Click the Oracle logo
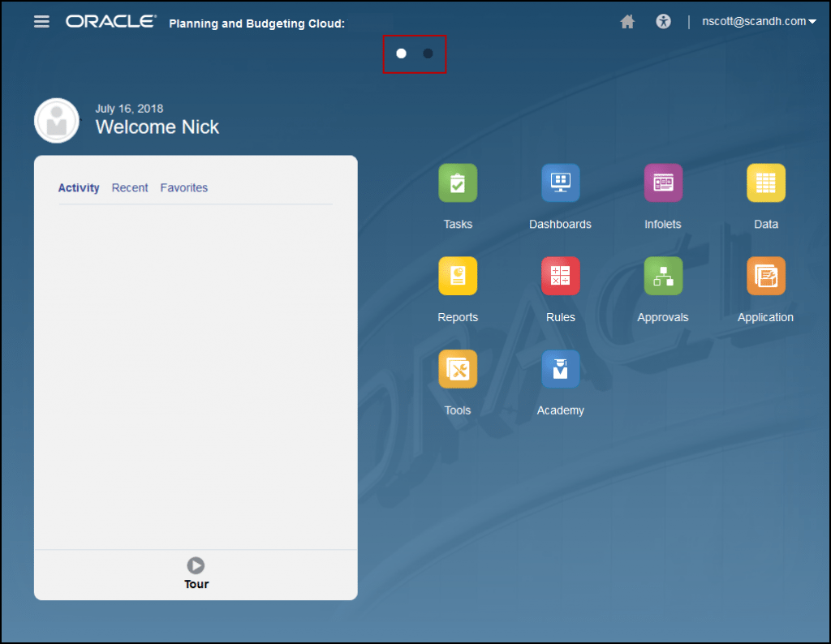This screenshot has height=644, width=831. coord(110,21)
